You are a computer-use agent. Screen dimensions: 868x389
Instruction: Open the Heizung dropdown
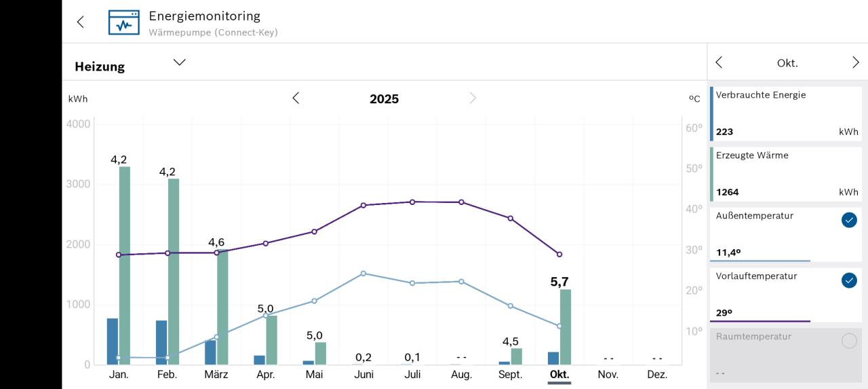[x=179, y=62]
